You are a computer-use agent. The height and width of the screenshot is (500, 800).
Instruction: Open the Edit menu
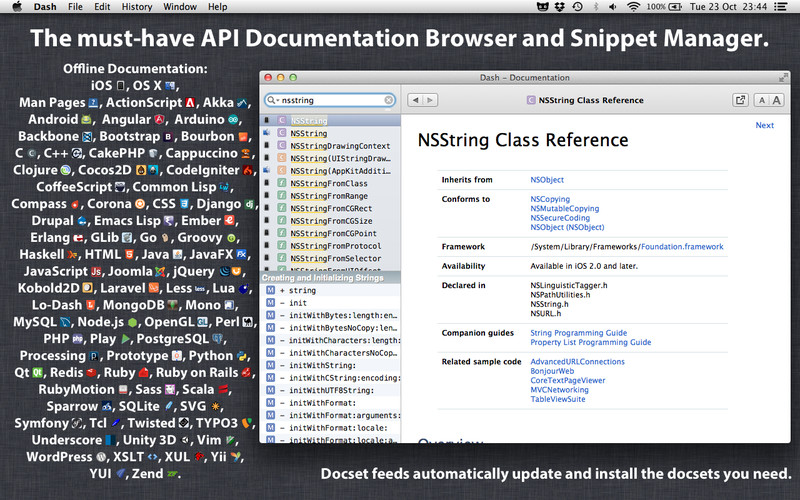(102, 7)
